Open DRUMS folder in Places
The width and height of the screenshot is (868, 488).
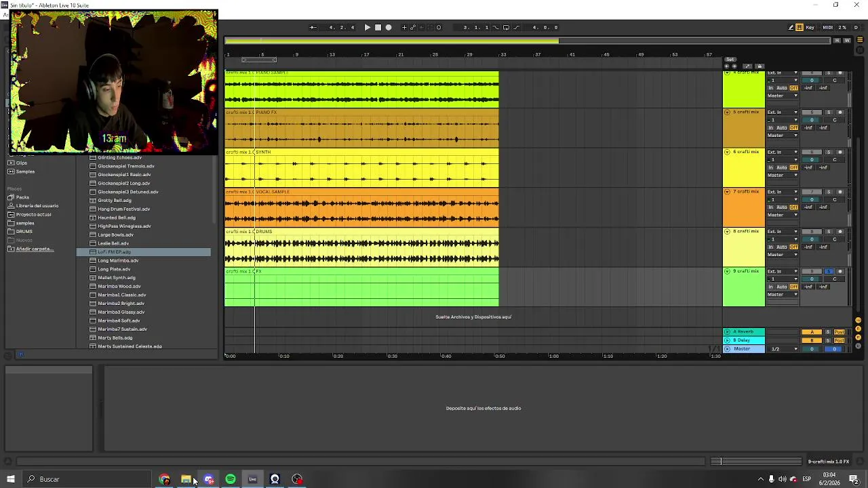[24, 231]
